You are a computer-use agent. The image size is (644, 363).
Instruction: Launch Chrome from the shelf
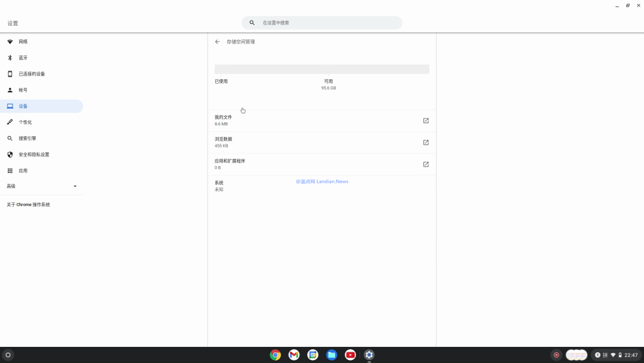[275, 355]
